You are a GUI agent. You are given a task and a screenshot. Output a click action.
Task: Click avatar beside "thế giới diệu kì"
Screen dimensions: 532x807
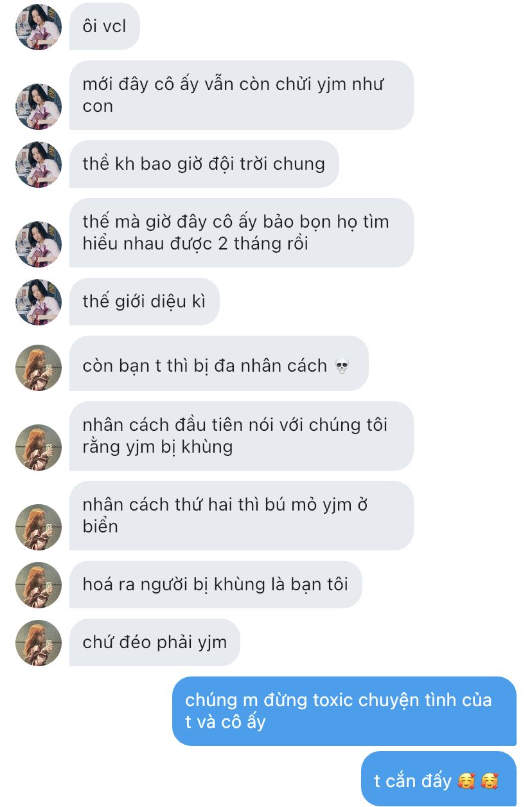(x=39, y=302)
